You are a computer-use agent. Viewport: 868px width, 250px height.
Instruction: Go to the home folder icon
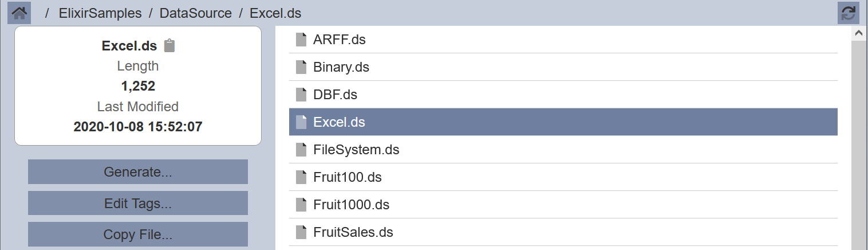[x=19, y=13]
